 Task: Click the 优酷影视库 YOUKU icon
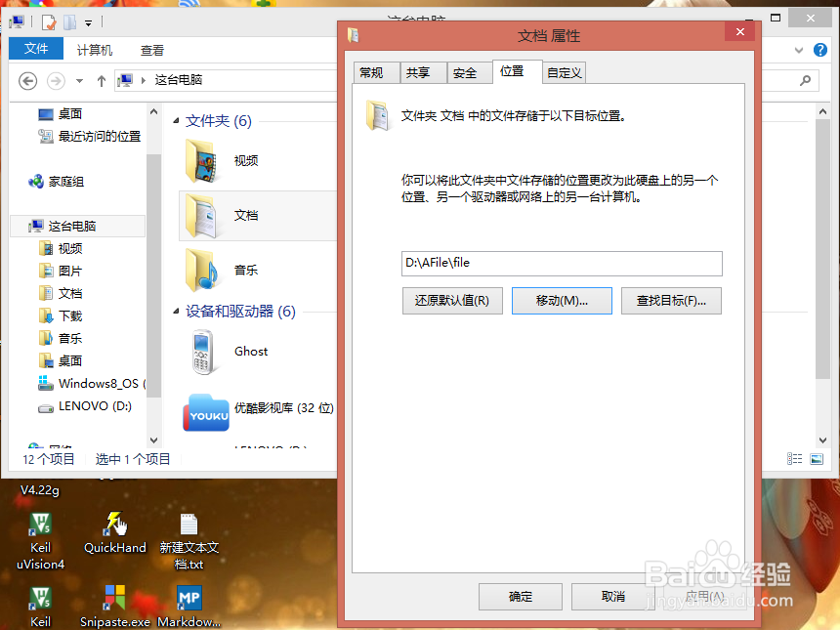(206, 413)
